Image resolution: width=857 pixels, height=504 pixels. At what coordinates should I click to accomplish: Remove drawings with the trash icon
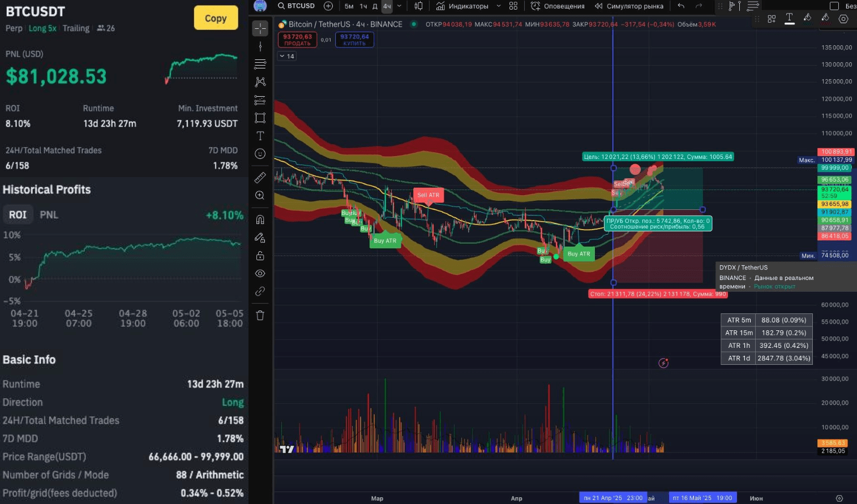[260, 316]
